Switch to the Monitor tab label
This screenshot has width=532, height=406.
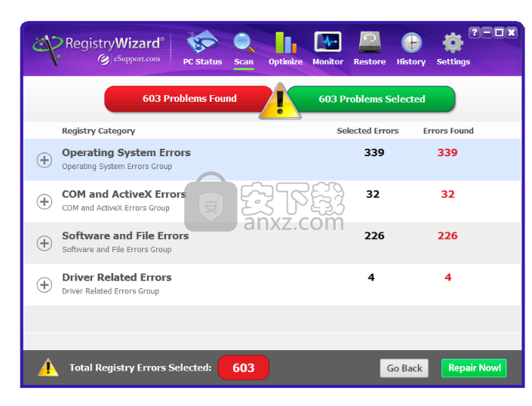[x=328, y=62]
